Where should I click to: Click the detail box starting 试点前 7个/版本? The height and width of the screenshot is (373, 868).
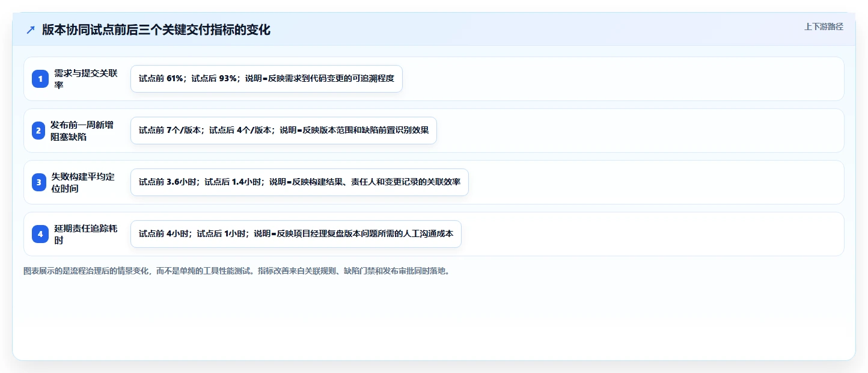click(x=284, y=131)
